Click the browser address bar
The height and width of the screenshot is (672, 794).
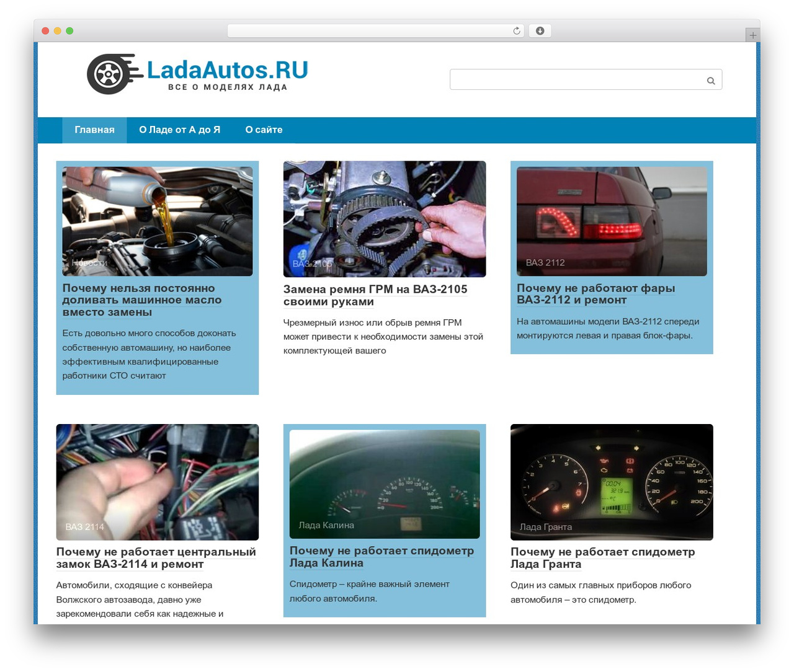pos(375,31)
